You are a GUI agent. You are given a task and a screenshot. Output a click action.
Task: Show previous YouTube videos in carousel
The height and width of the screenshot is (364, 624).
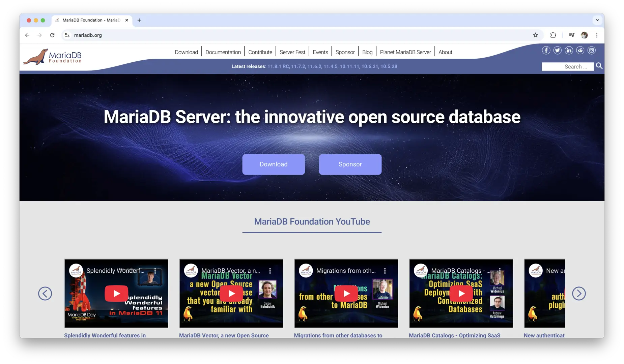click(45, 294)
